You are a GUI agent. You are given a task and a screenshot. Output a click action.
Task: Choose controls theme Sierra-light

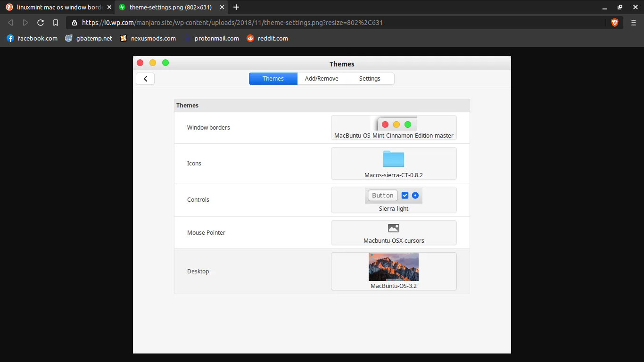[x=394, y=200]
